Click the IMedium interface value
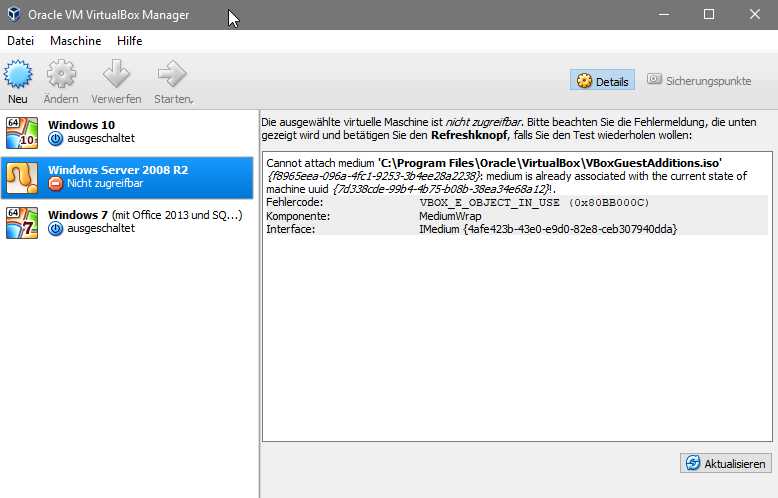Image resolution: width=778 pixels, height=498 pixels. tap(548, 229)
